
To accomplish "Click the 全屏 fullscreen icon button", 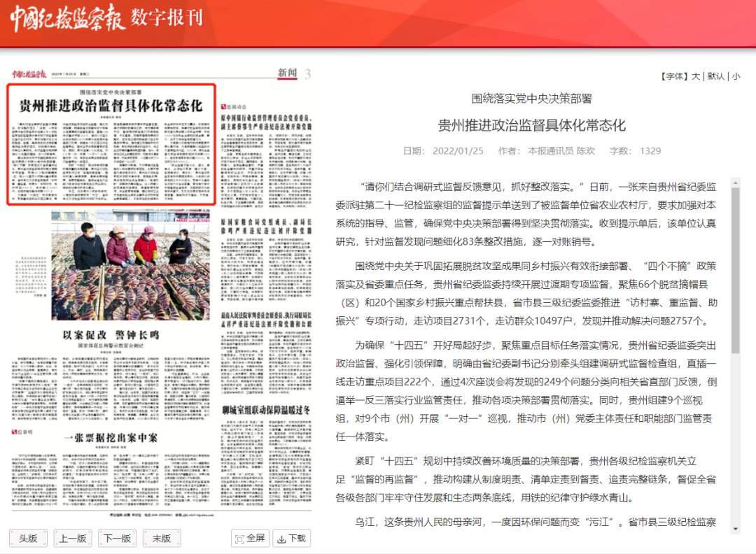I will [x=250, y=538].
